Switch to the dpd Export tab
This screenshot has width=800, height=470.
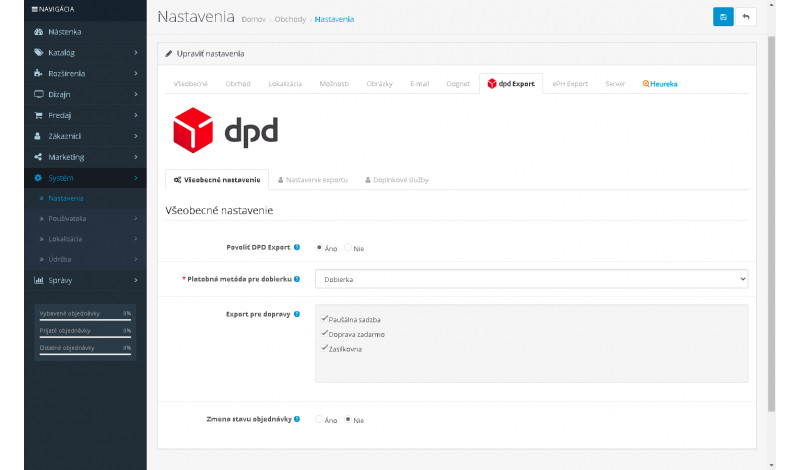(x=511, y=84)
